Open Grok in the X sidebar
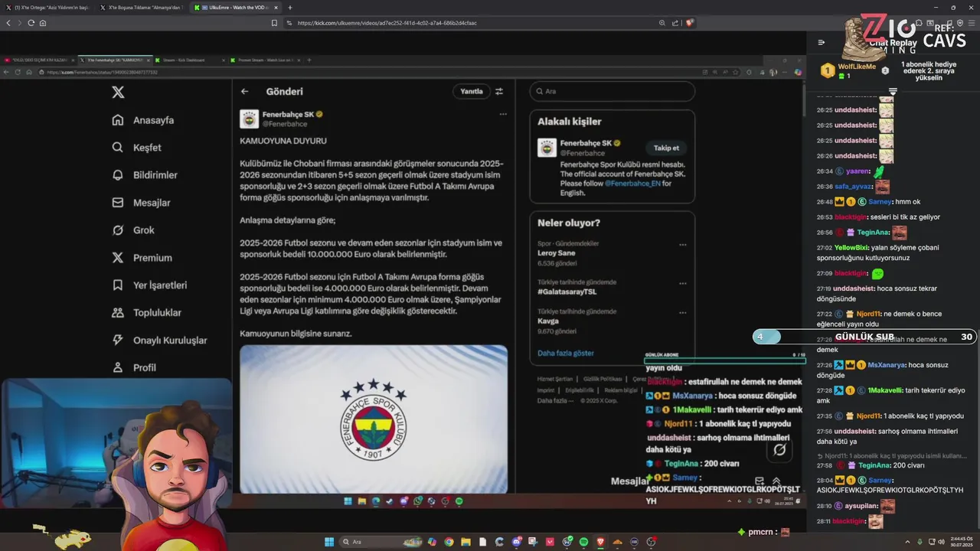 point(133,230)
